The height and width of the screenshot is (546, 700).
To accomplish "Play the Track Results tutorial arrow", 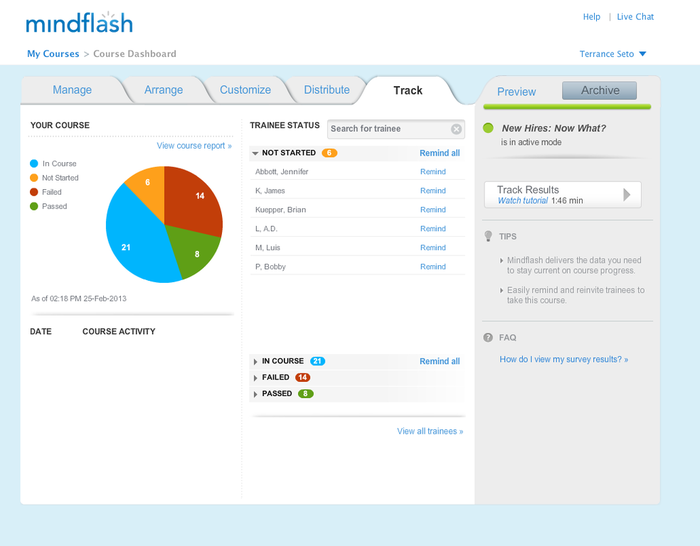I will 627,195.
